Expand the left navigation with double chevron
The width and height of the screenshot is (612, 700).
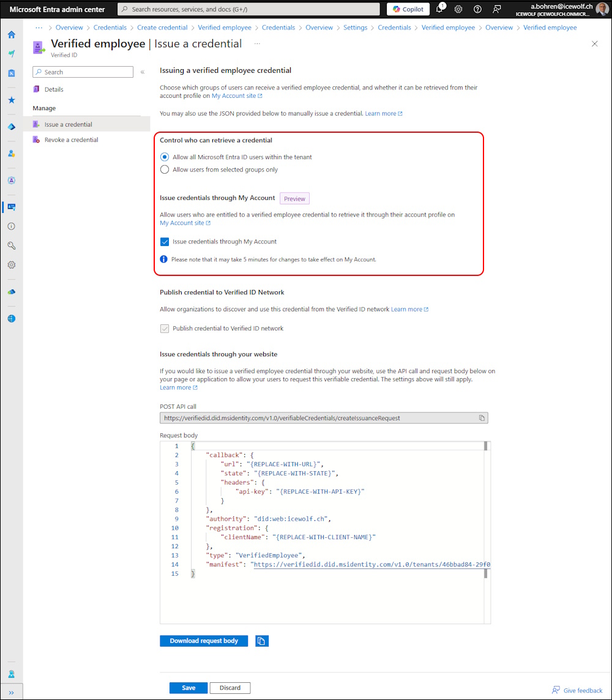pyautogui.click(x=12, y=693)
